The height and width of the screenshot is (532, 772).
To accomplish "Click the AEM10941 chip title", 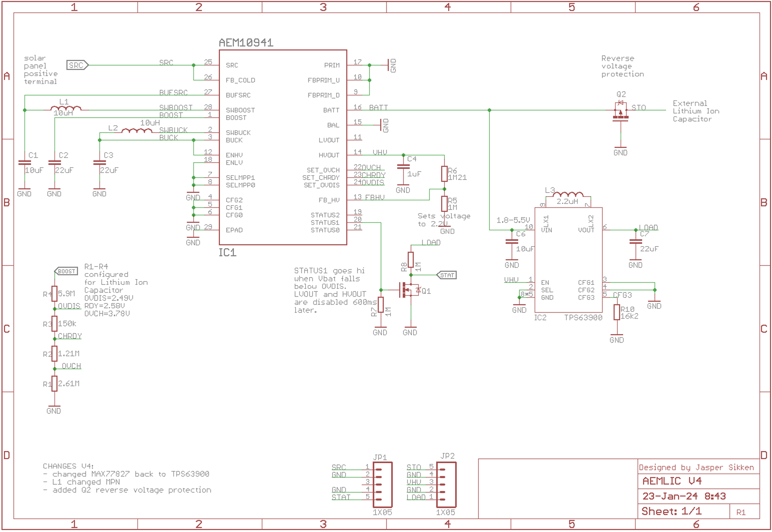I will coord(246,43).
